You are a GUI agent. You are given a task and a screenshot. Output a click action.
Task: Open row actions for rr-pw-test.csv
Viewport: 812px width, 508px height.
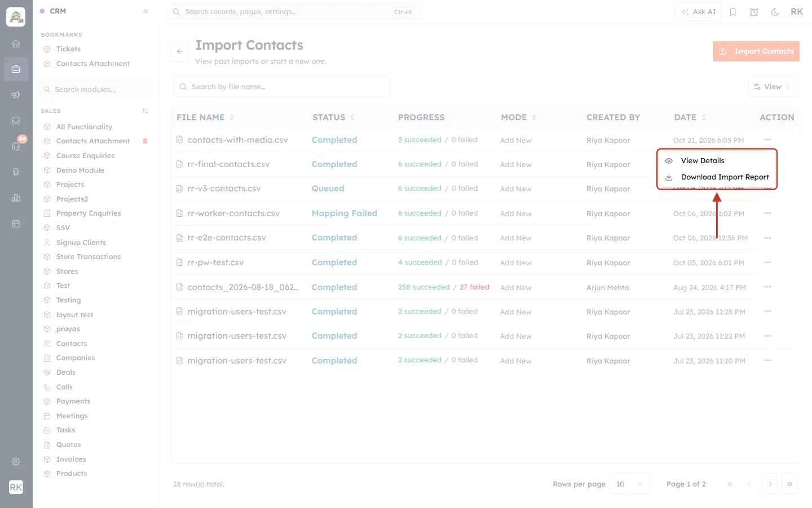[767, 262]
